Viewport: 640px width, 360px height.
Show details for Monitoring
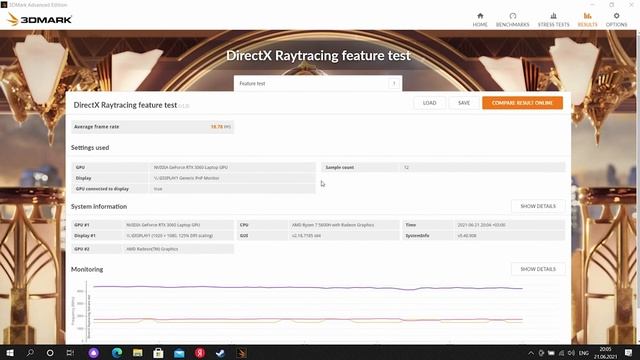(x=538, y=269)
